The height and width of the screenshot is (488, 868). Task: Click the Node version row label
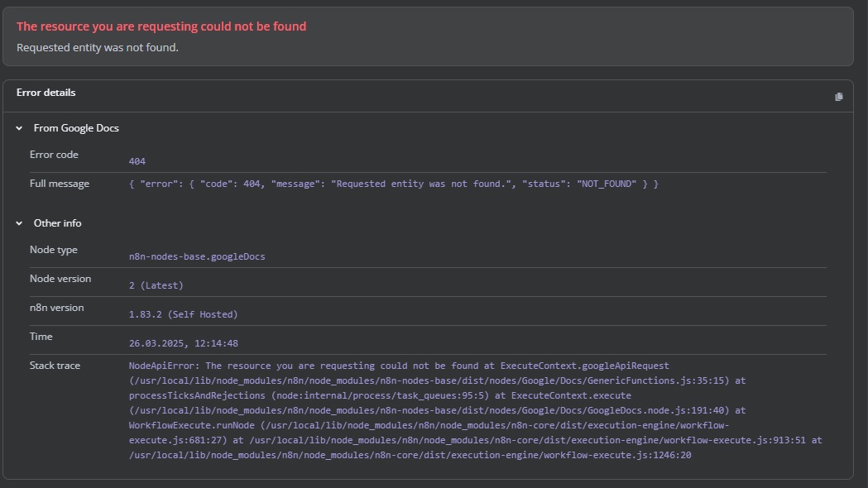pos(60,278)
